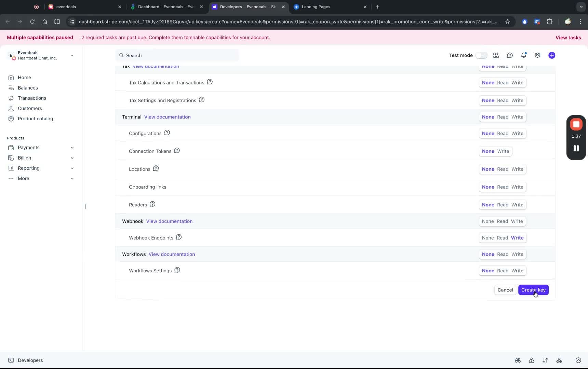Open the notifications bell icon

524,55
